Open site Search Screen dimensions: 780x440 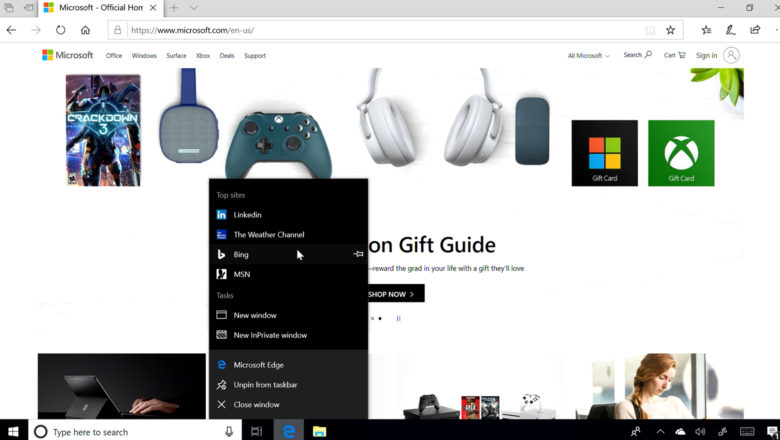[638, 55]
